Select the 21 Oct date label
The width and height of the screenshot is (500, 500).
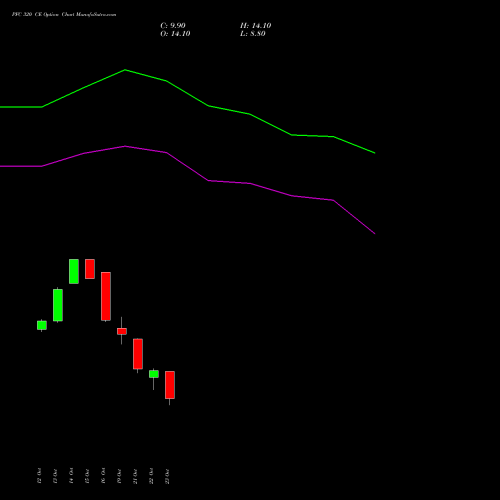click(135, 476)
